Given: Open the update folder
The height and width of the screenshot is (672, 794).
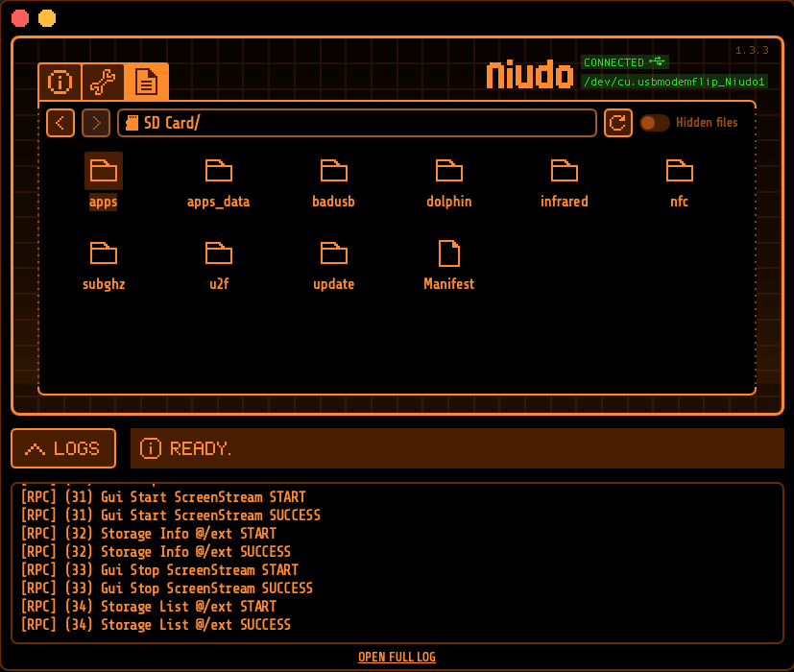Looking at the screenshot, I should click(x=334, y=265).
